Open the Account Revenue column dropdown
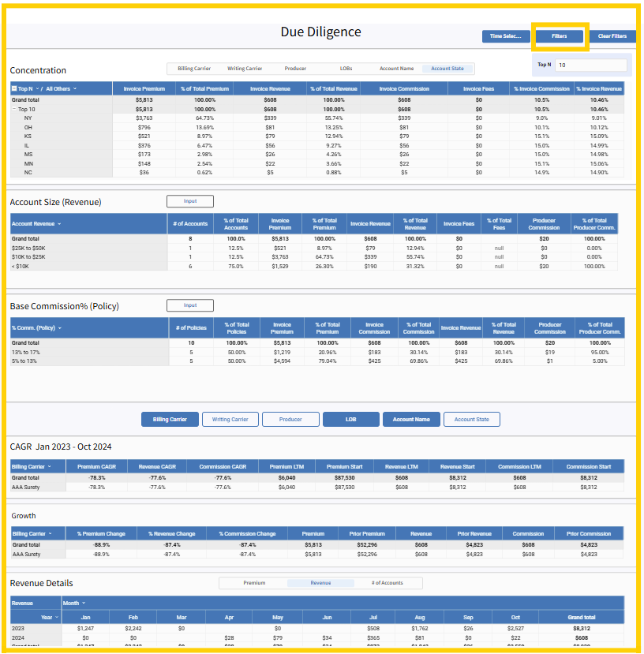The image size is (644, 654). click(x=59, y=224)
